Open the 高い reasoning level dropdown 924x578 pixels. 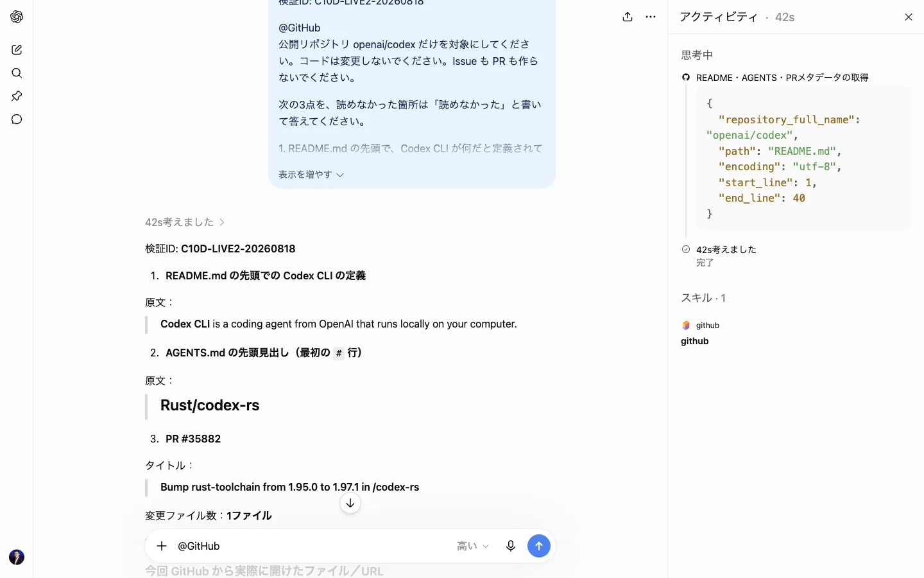tap(473, 546)
